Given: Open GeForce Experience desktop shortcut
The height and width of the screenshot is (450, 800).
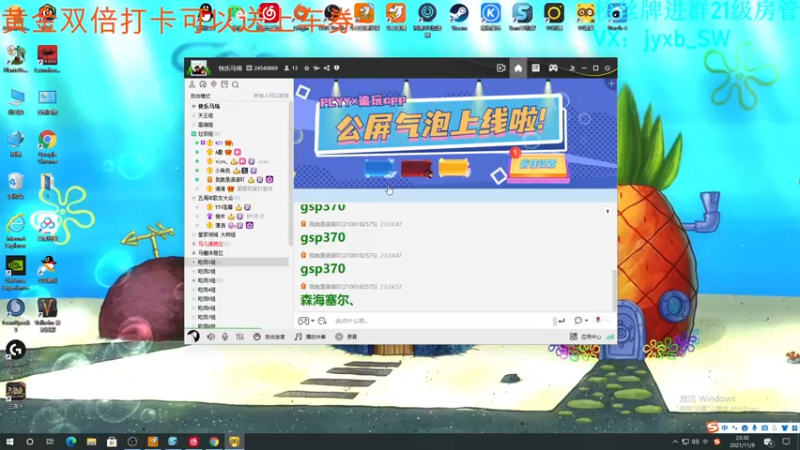Looking at the screenshot, I should pos(15,273).
